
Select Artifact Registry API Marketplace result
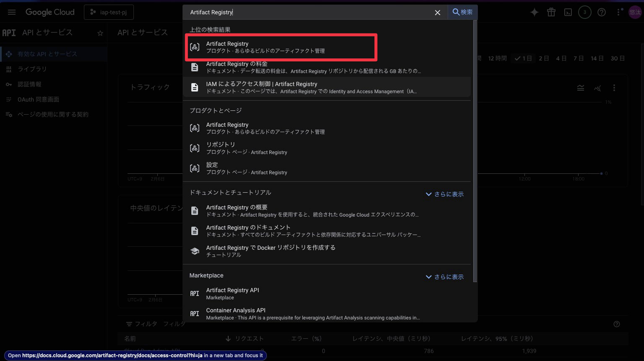[x=327, y=293]
